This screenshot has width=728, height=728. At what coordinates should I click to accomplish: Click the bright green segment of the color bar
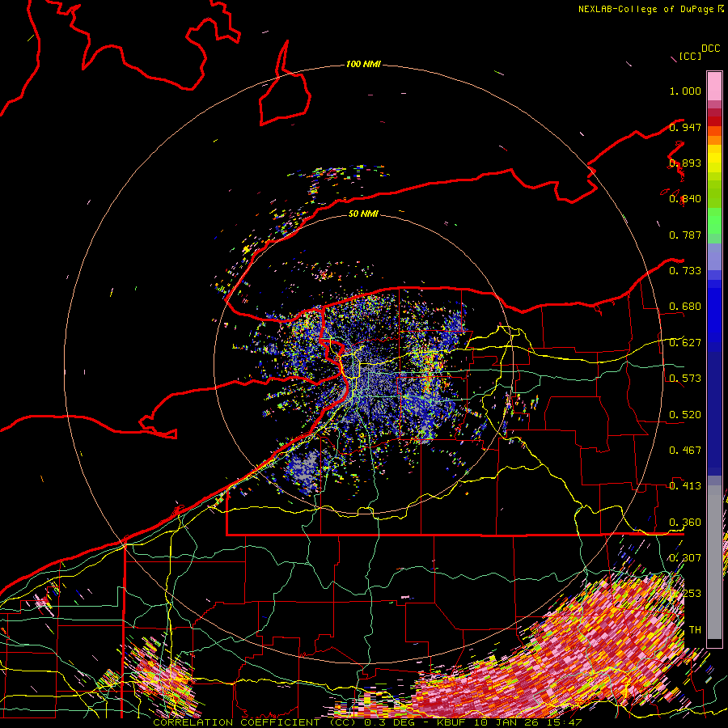[x=714, y=221]
